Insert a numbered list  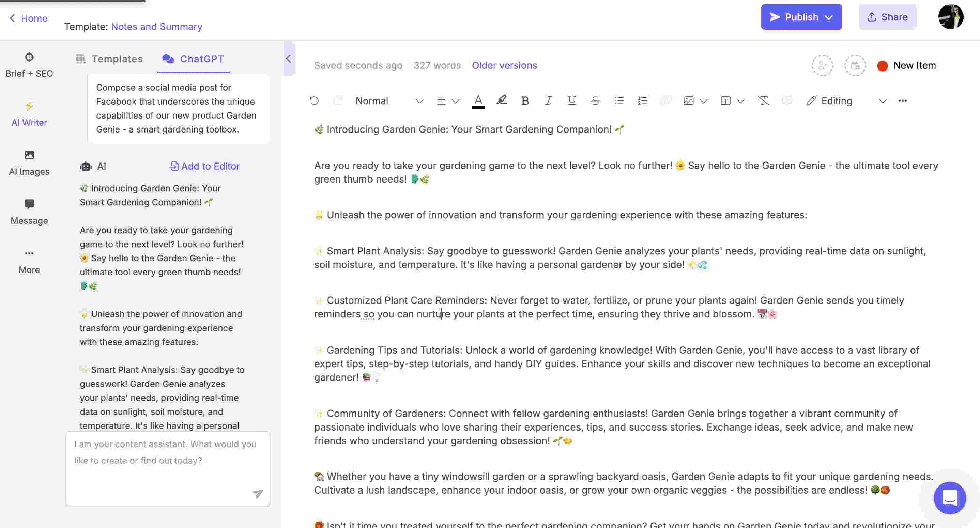coord(643,101)
